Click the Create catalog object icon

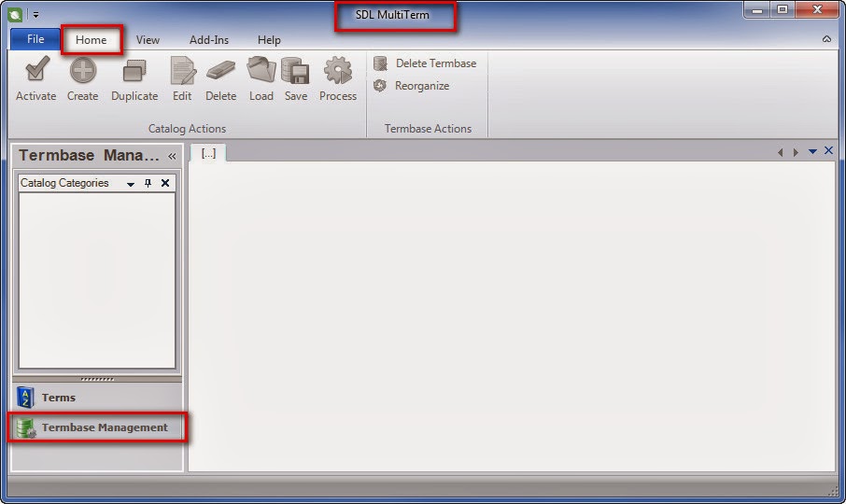[x=82, y=70]
